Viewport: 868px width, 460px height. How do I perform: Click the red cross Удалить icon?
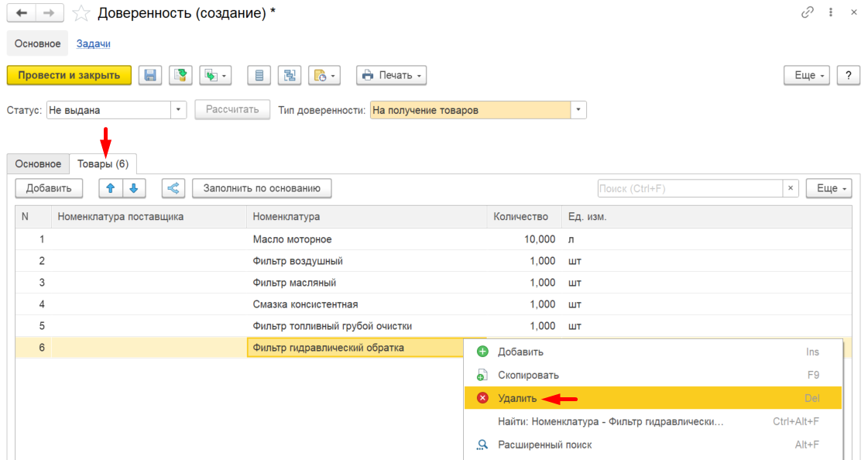coord(482,398)
